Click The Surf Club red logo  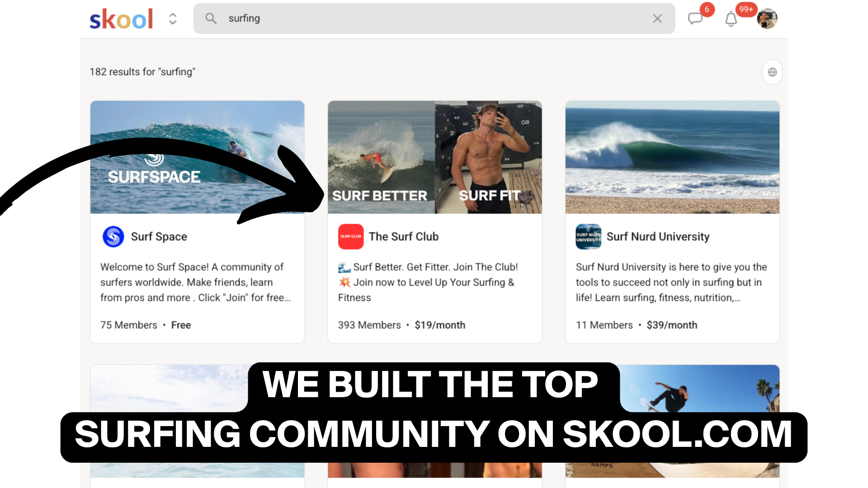[x=351, y=236]
